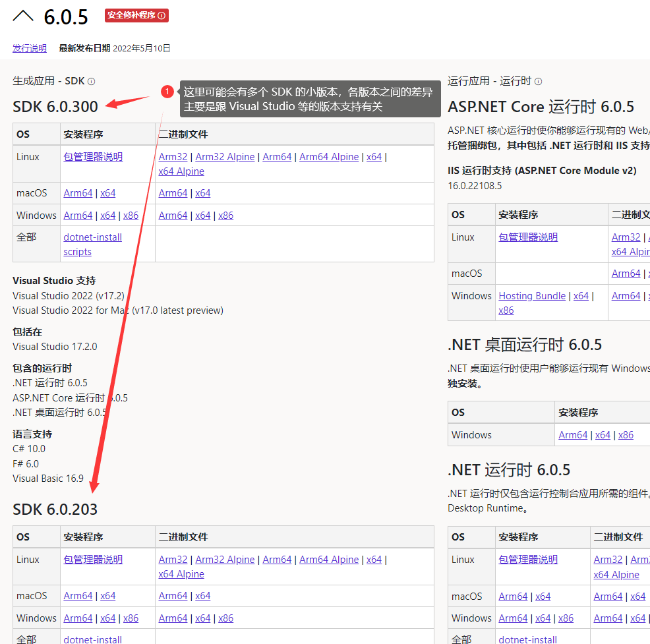Open 包管理器说明 in the ASP.NET Core runtime table
This screenshot has width=650, height=644.
point(528,237)
